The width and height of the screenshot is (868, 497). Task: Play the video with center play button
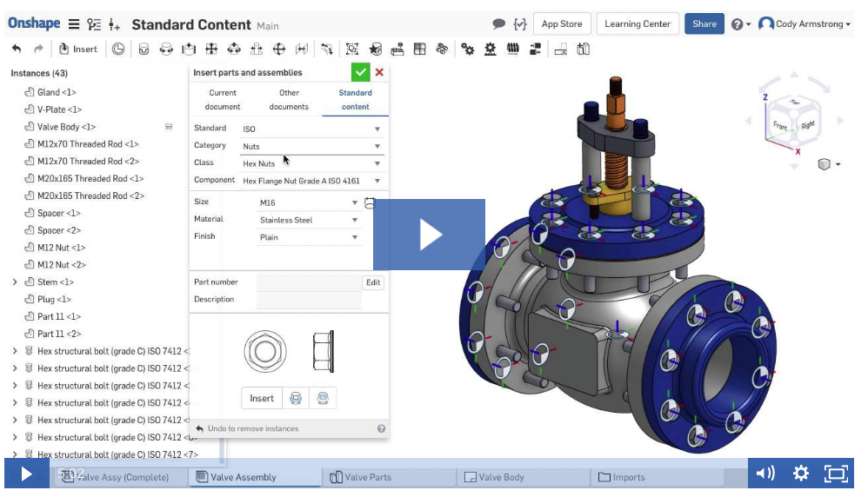click(430, 235)
